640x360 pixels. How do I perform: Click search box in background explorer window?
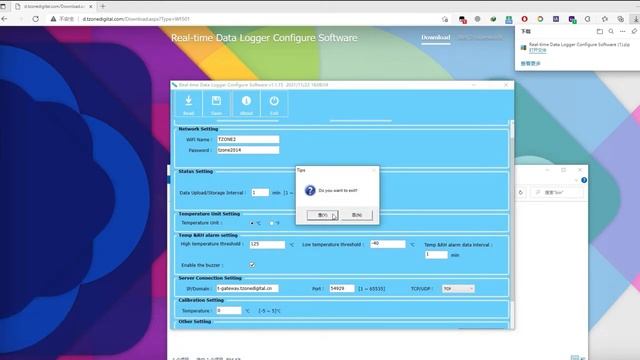[x=557, y=192]
